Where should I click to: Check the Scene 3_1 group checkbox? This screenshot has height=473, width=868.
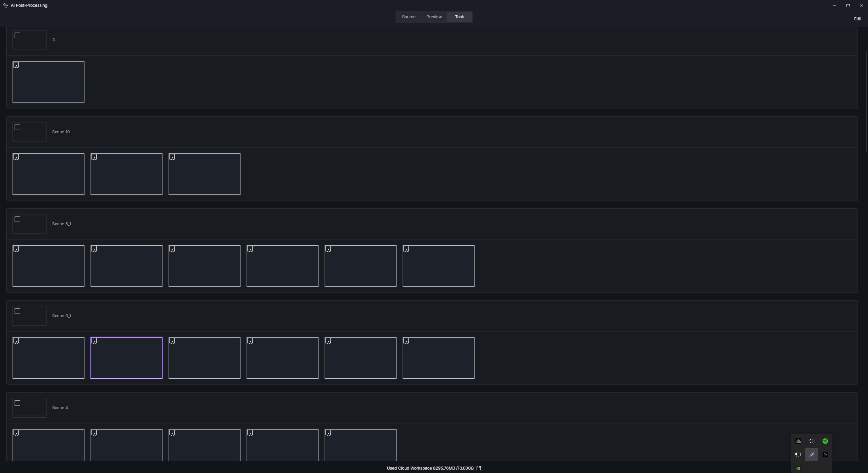[x=18, y=311]
